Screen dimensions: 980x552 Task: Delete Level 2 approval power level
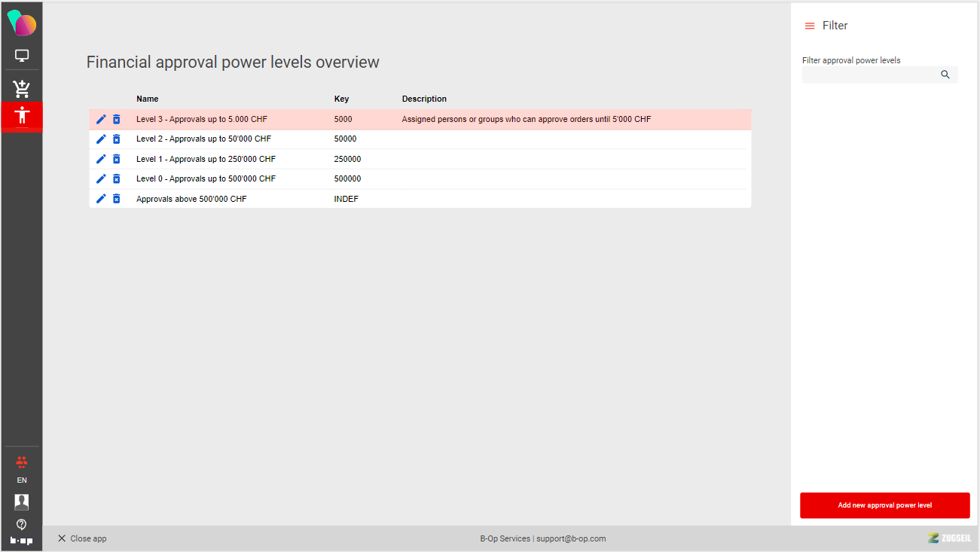pos(117,139)
